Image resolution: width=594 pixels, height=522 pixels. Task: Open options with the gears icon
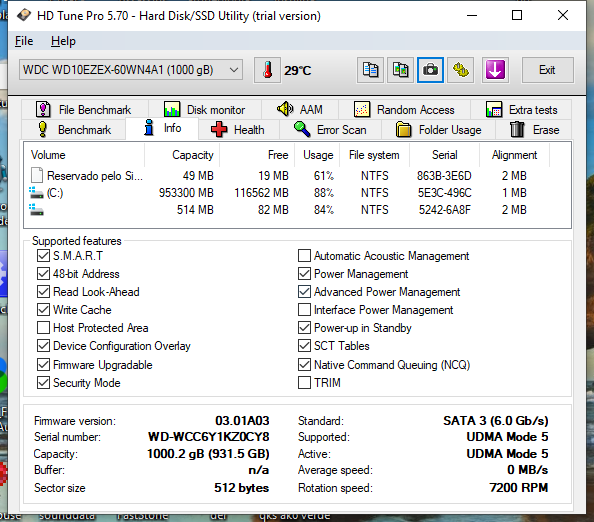click(460, 70)
